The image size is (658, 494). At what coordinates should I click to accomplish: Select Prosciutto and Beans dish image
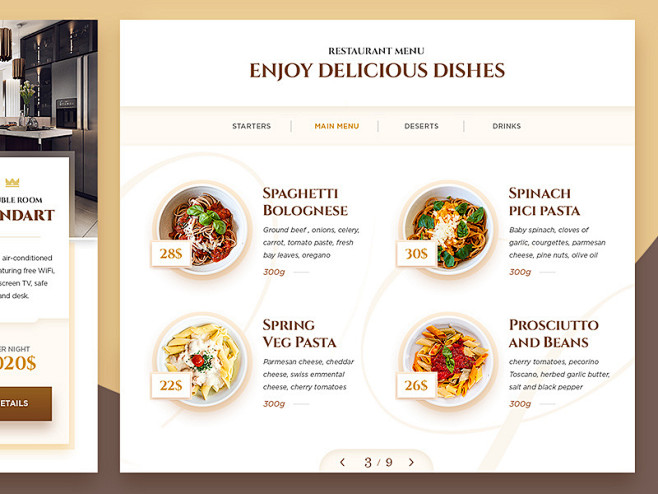tap(448, 361)
